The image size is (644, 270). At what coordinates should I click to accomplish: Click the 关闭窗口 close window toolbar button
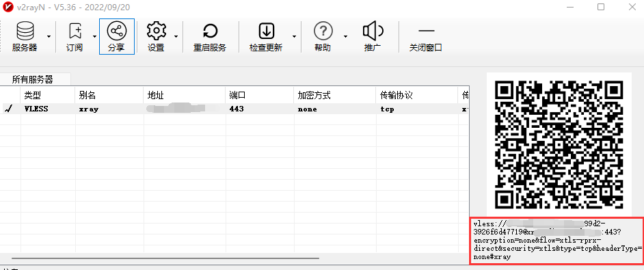coord(426,37)
